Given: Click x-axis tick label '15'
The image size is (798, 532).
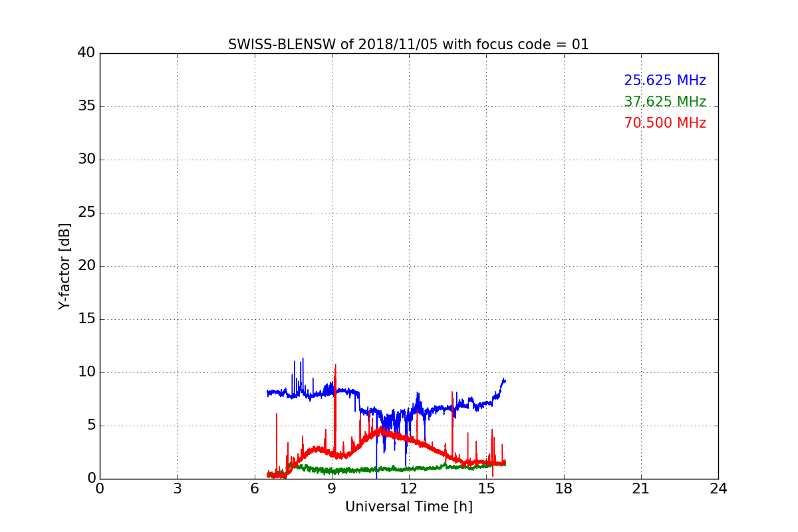Looking at the screenshot, I should 486,489.
